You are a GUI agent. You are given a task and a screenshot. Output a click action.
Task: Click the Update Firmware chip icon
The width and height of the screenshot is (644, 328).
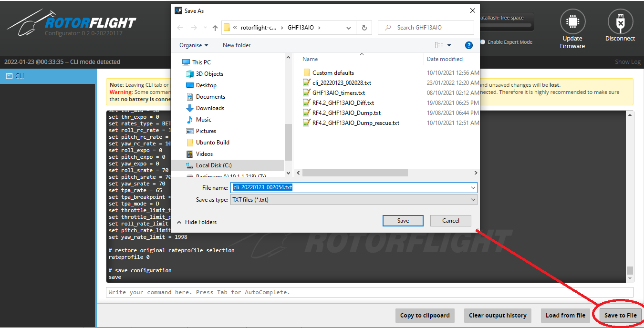[x=572, y=22]
